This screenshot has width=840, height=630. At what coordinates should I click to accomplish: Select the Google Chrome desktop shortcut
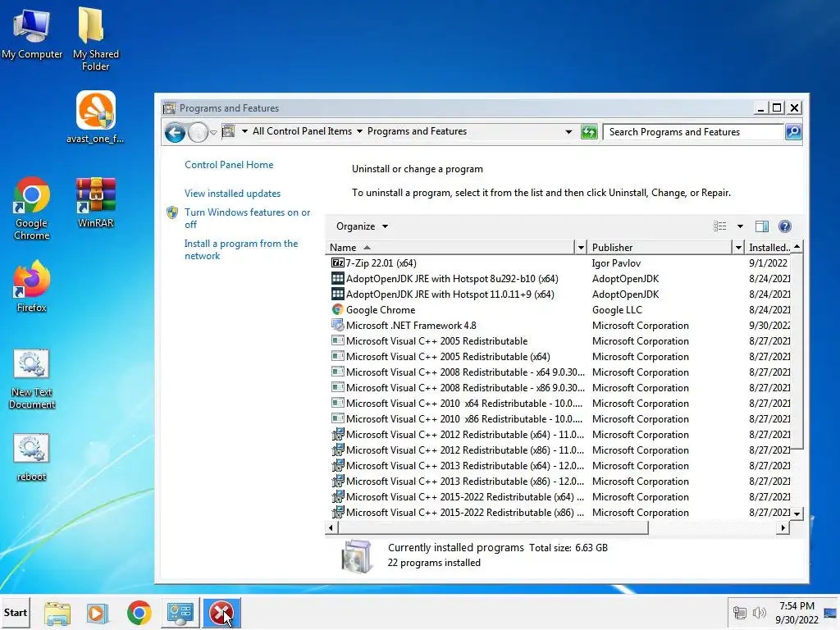[32, 208]
